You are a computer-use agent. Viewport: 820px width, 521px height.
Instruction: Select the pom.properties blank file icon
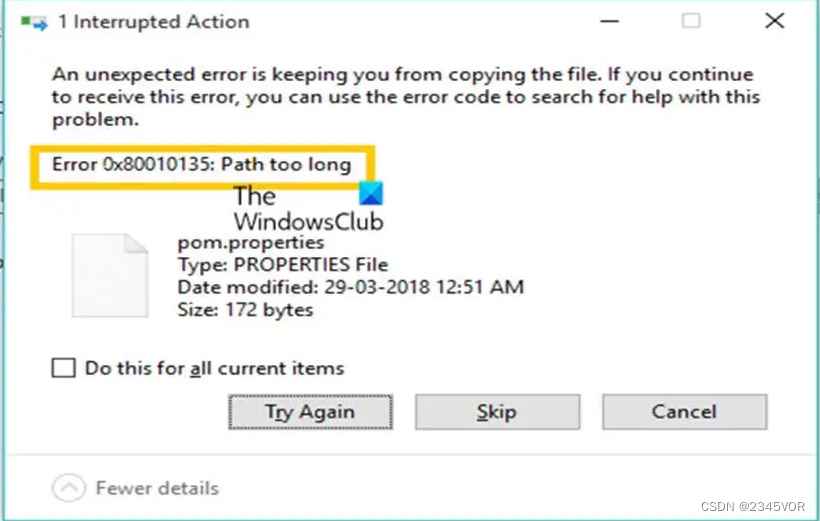(x=110, y=275)
